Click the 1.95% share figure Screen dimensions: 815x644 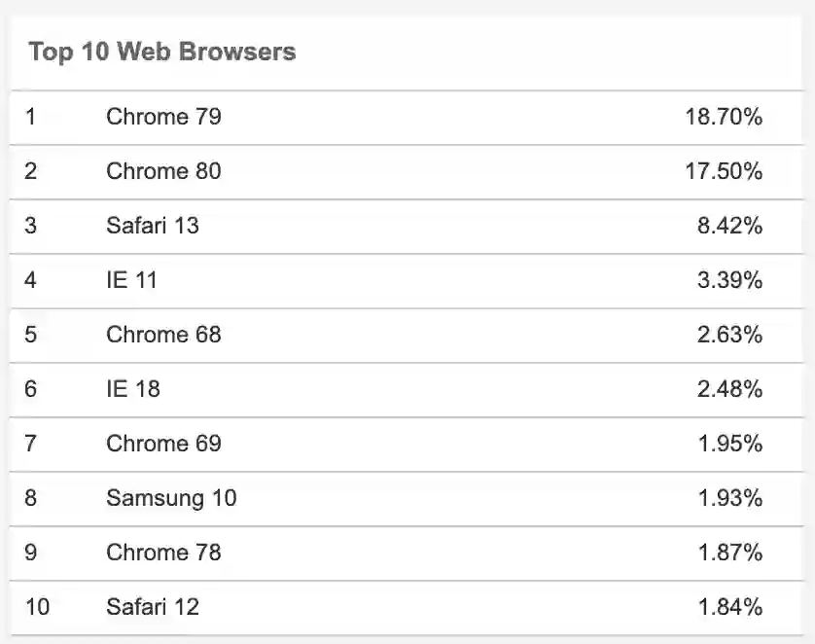click(x=729, y=444)
